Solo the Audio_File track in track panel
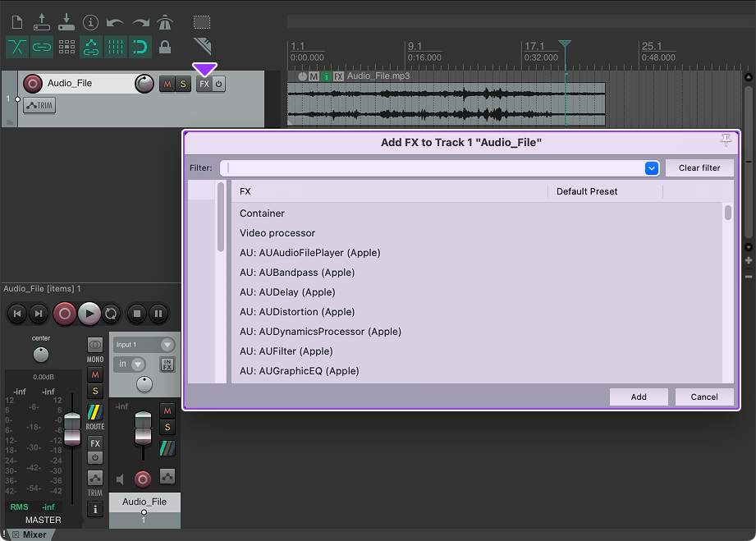Screen dimensions: 756x541 [183, 85]
